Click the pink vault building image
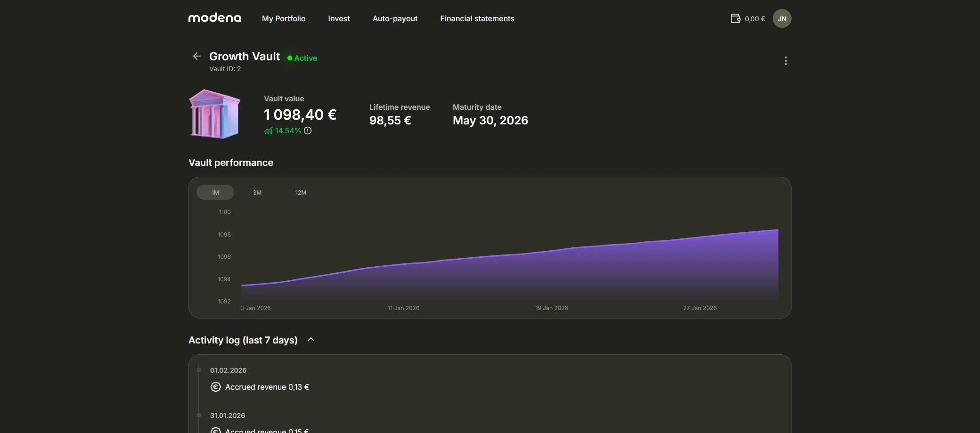This screenshot has height=433, width=980. [x=214, y=114]
